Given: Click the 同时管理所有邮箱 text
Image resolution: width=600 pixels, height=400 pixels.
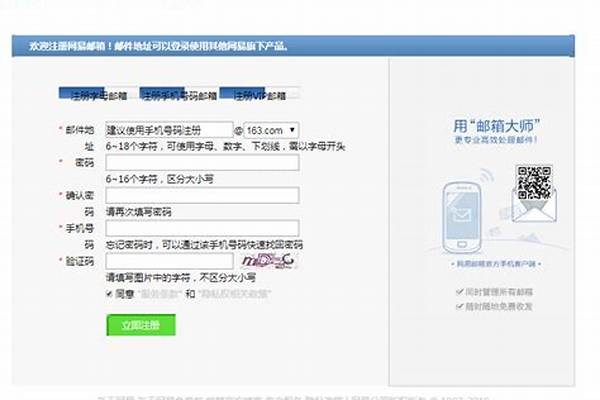Looking at the screenshot, I should [499, 292].
